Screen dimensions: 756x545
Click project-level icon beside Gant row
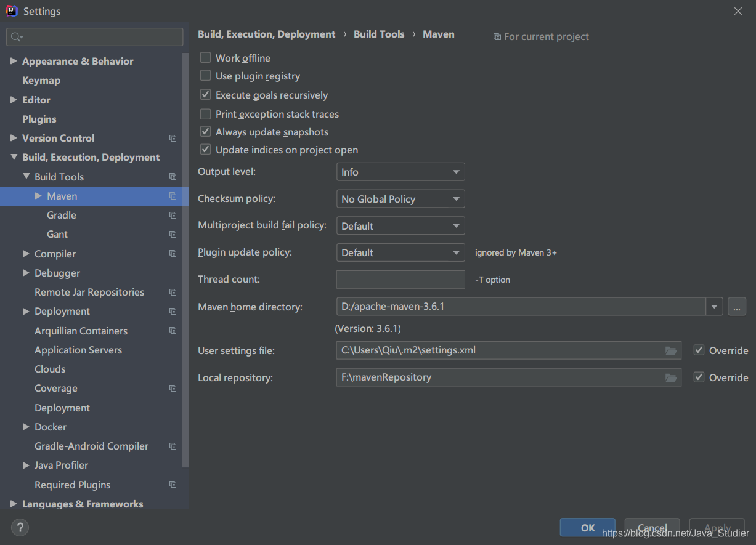click(x=173, y=235)
